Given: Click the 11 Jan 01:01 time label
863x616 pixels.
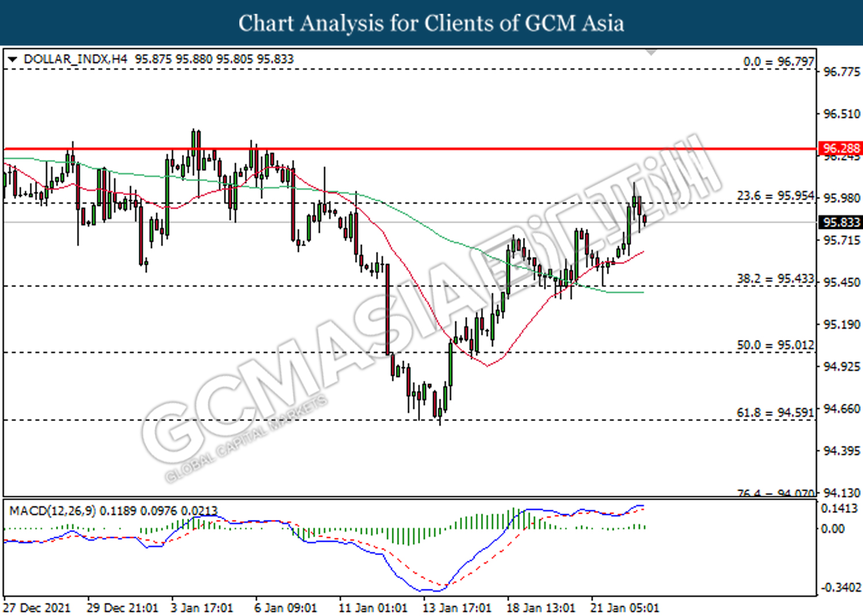Looking at the screenshot, I should click(373, 608).
